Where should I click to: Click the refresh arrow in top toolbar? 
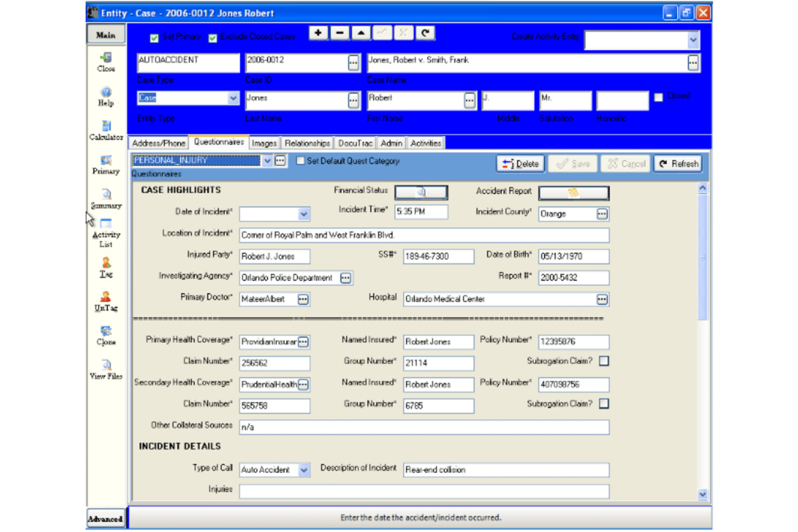click(425, 33)
